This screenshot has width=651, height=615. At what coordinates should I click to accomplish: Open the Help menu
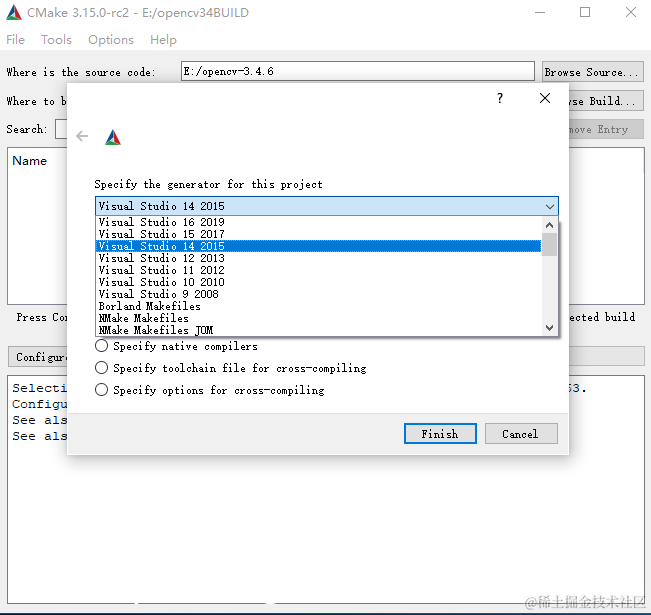163,40
